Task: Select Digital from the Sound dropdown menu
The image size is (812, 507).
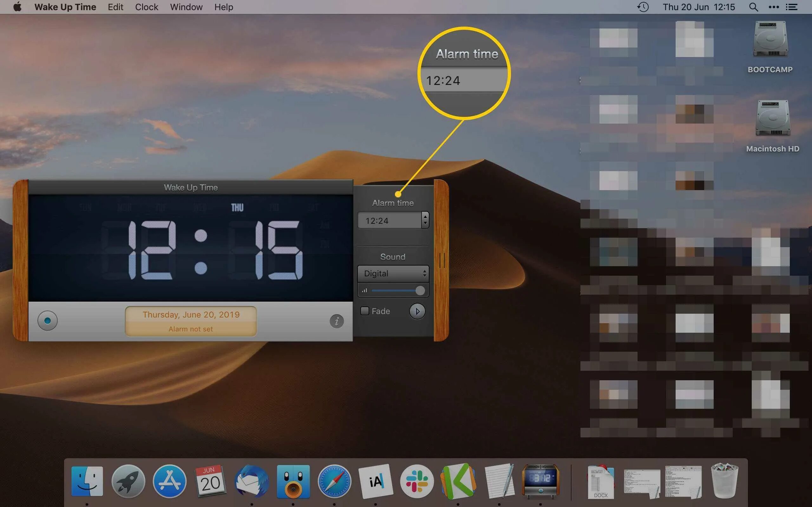Action: coord(393,273)
